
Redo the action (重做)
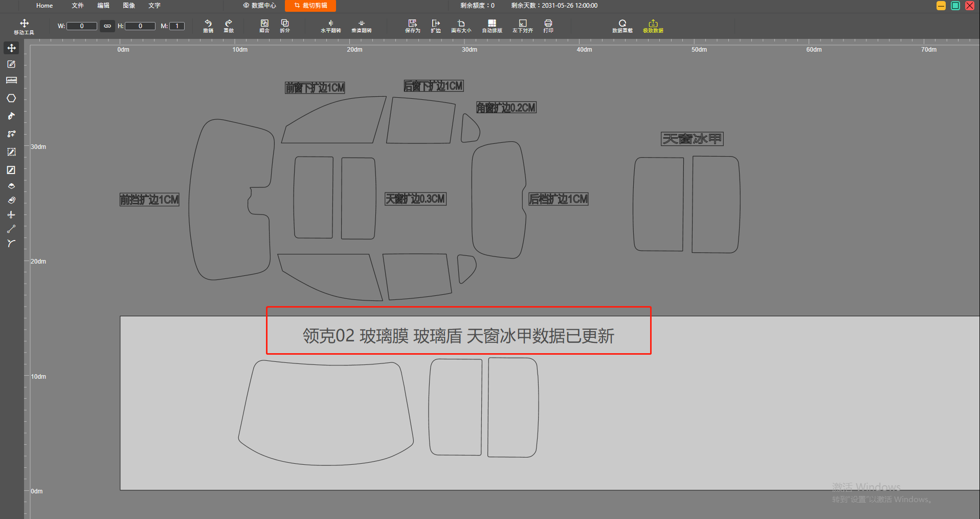[x=229, y=26]
